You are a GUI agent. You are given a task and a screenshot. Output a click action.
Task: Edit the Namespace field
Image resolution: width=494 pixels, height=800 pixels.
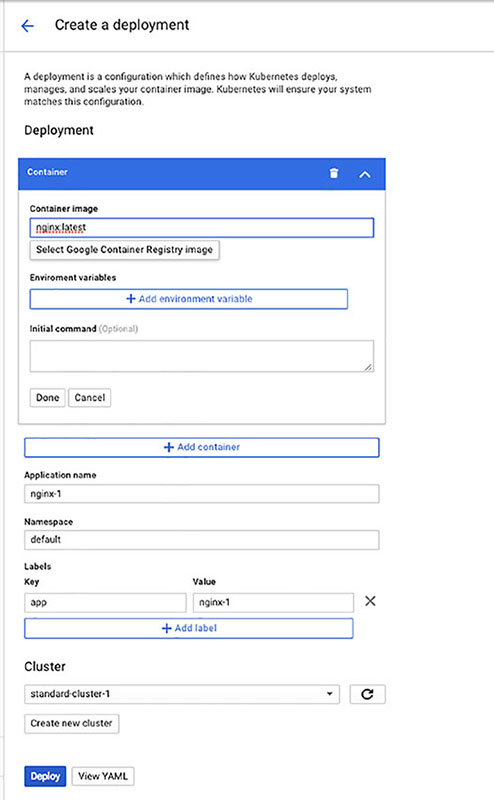point(202,540)
